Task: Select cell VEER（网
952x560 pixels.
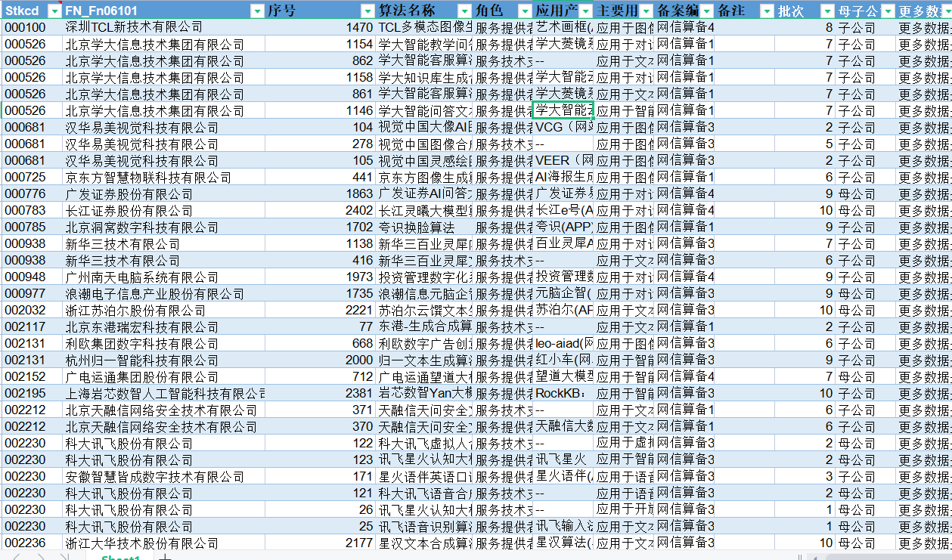Action: [563, 160]
